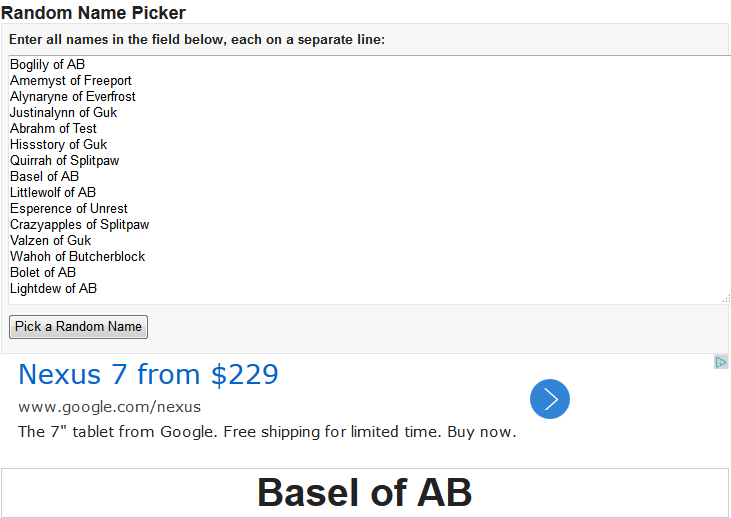
Task: Click on 'Alynaryne of Everfrost' line
Action: (73, 97)
